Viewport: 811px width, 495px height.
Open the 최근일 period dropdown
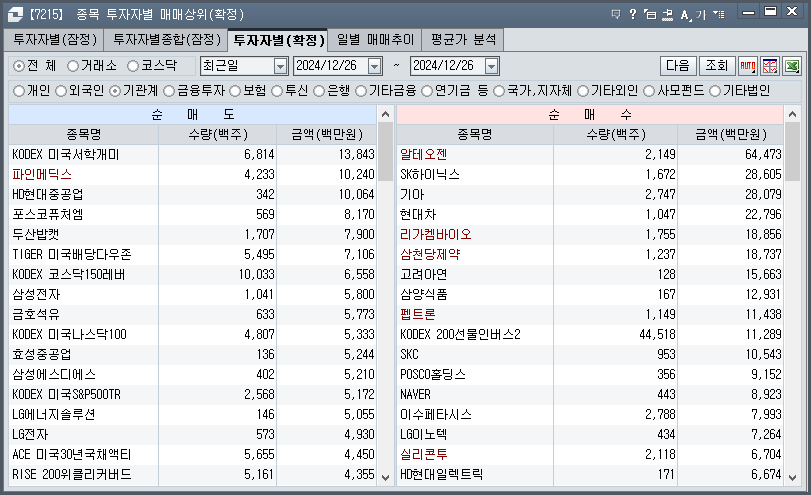coord(280,66)
